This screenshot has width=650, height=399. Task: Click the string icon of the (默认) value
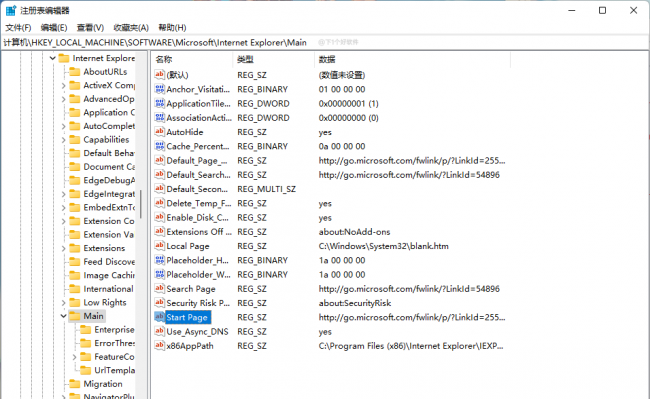pyautogui.click(x=160, y=75)
